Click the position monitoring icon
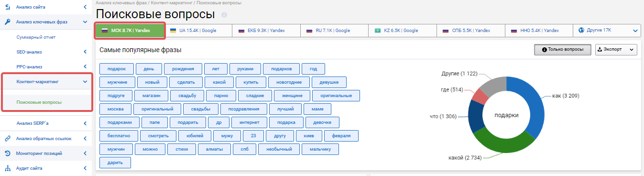Viewport: 644px width, 176px height. point(7,154)
